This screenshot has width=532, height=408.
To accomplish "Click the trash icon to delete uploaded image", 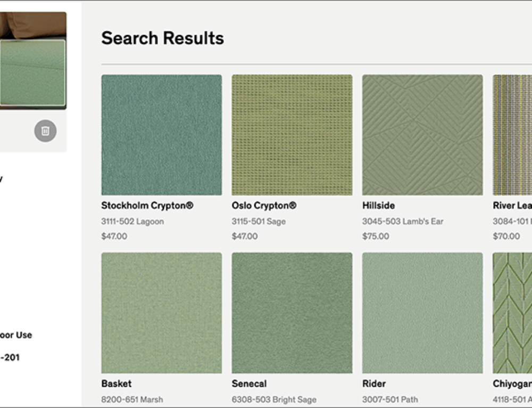I will click(45, 131).
